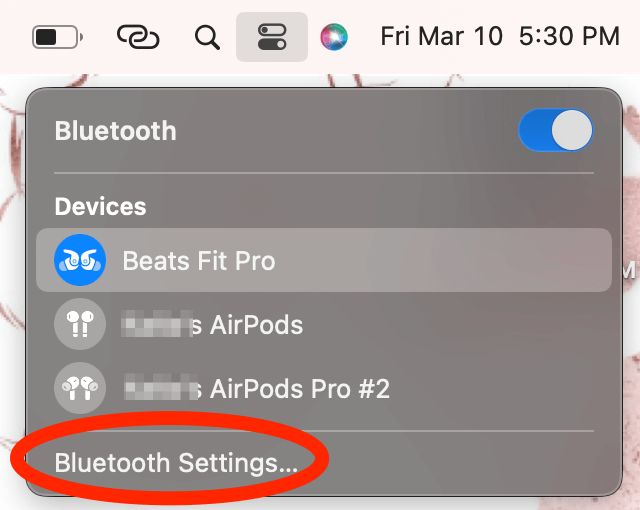Turn off the Bluetooth switch
Image resolution: width=640 pixels, height=510 pixels.
556,130
